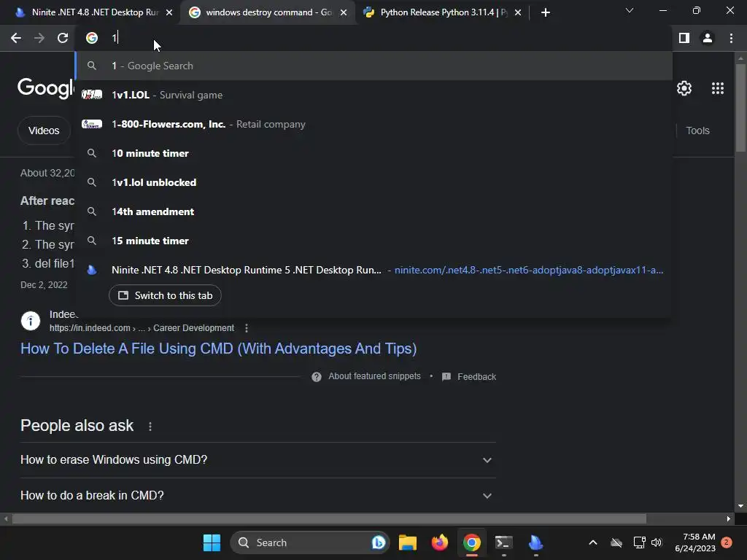Go back using the browser back arrow
This screenshot has width=747, height=560.
pyautogui.click(x=16, y=38)
